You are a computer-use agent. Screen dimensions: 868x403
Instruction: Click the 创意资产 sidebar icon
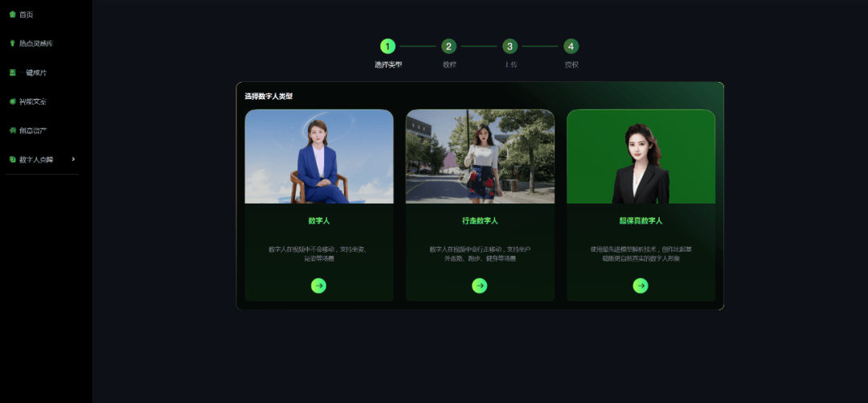12,130
